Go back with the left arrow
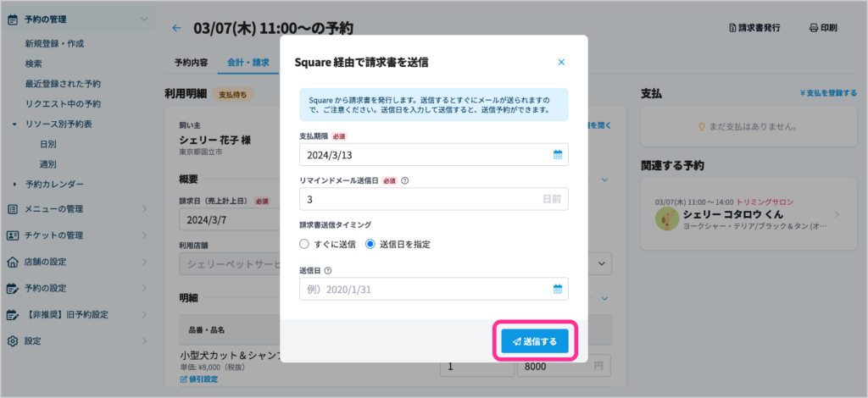 click(x=176, y=28)
